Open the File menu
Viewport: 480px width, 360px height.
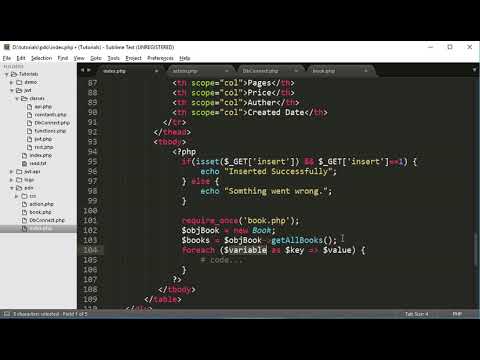(7, 58)
